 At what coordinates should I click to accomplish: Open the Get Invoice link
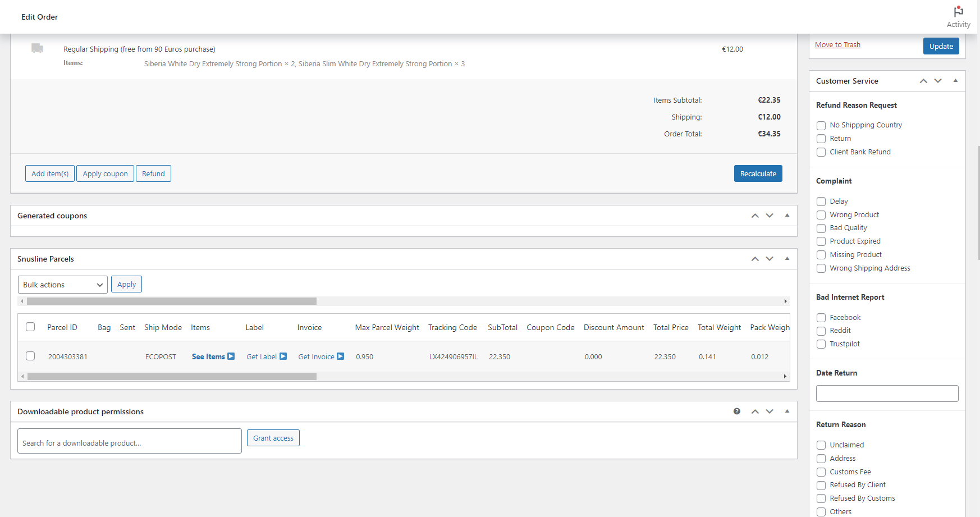coord(316,356)
